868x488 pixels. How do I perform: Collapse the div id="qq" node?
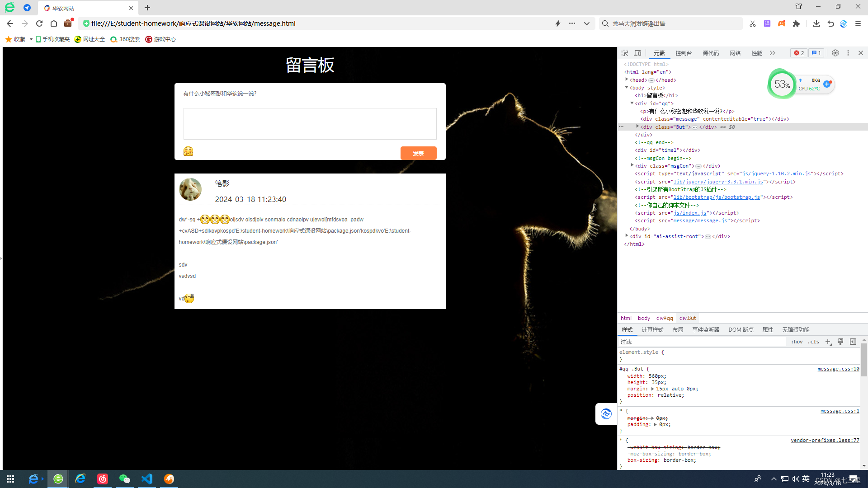632,103
